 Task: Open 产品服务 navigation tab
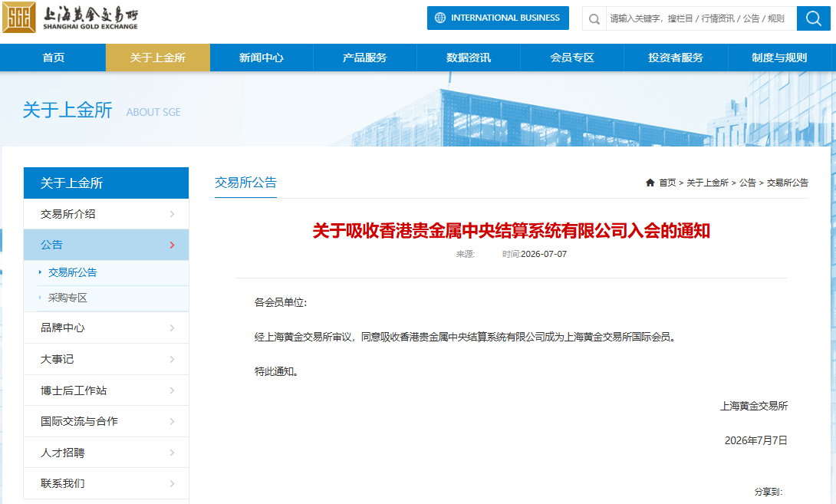364,58
